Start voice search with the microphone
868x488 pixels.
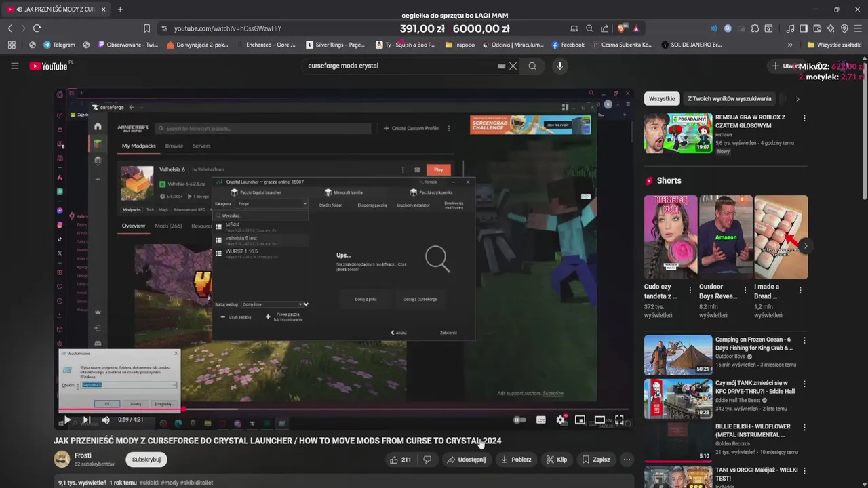pos(559,66)
